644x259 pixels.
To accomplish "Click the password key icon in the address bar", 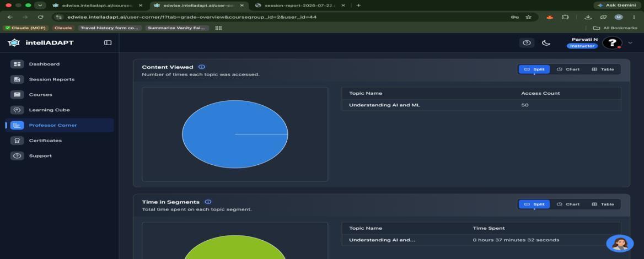I will coord(514,17).
